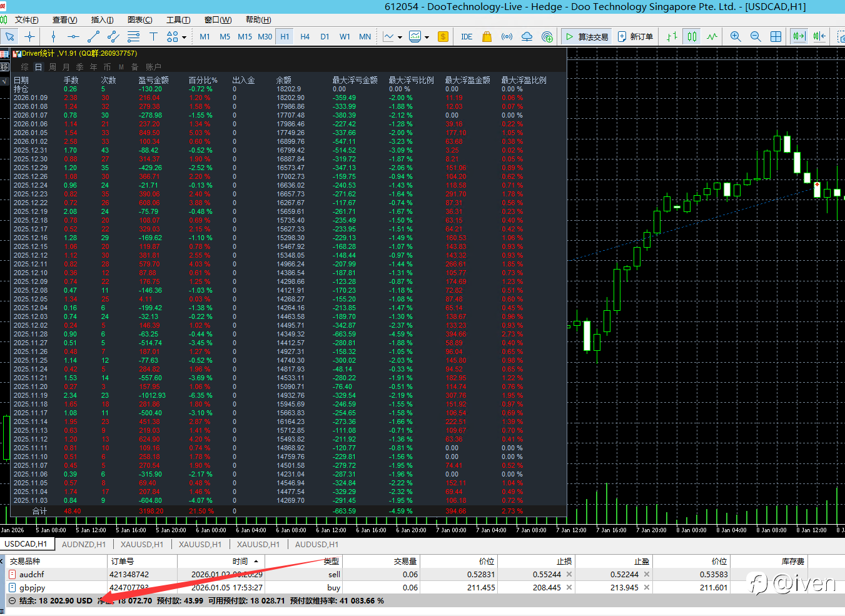Switch to the AUDNZD,H1 chart tab

[84, 544]
